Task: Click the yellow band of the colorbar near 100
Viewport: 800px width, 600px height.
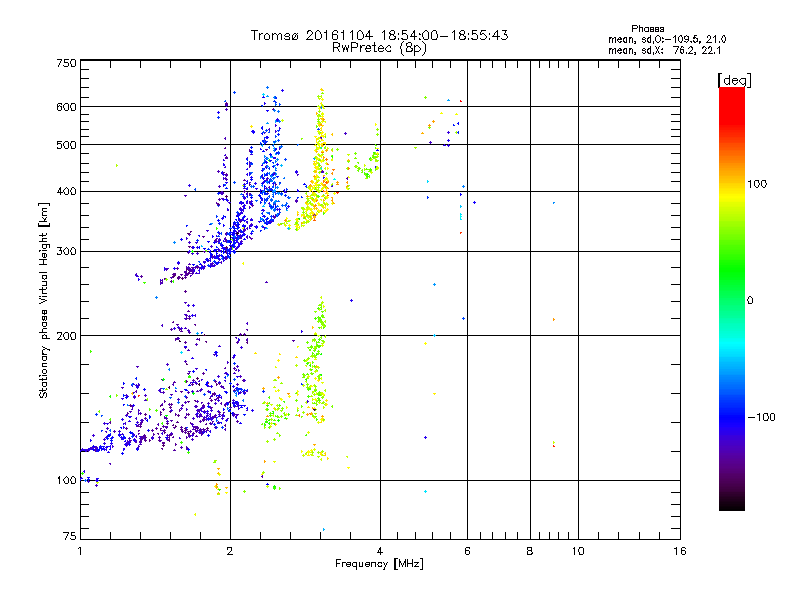Action: click(732, 196)
